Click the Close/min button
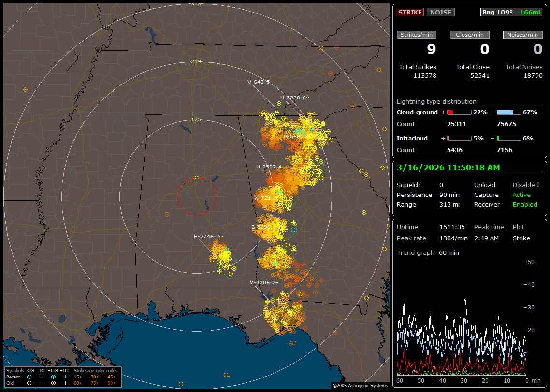Image resolution: width=550 pixels, height=392 pixels. tap(470, 35)
